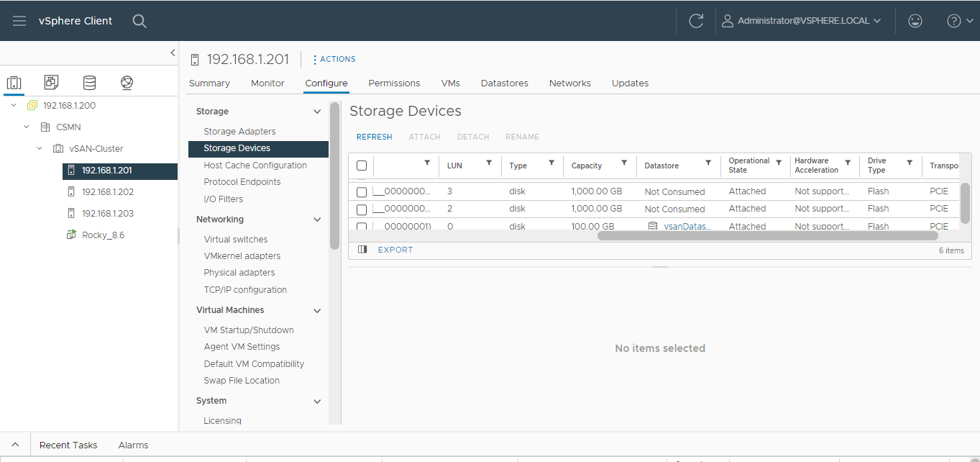Open the Networks tab
The height and width of the screenshot is (462, 980).
point(570,83)
